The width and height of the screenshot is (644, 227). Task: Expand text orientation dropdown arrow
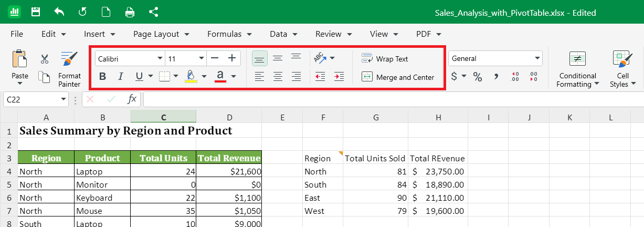click(332, 58)
